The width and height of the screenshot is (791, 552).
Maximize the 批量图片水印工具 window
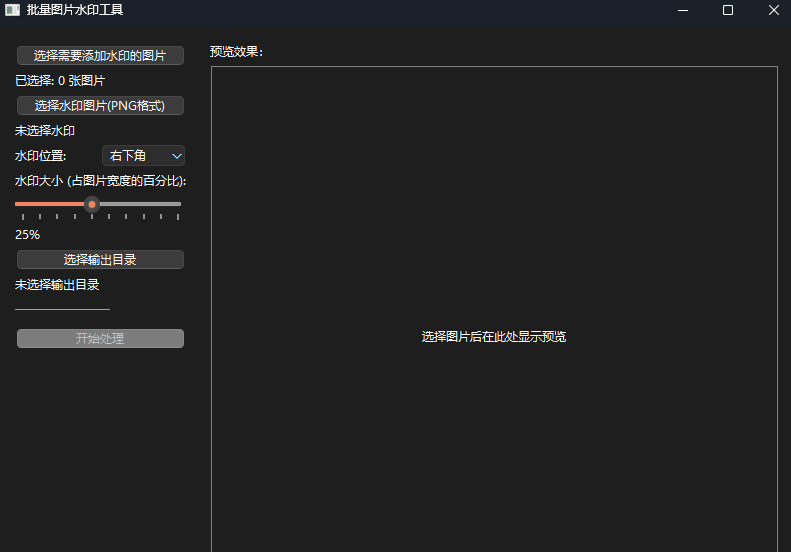pos(728,10)
